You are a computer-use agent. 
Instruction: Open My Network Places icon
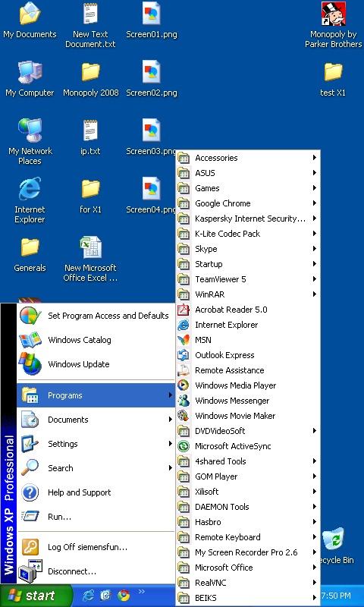click(x=30, y=142)
